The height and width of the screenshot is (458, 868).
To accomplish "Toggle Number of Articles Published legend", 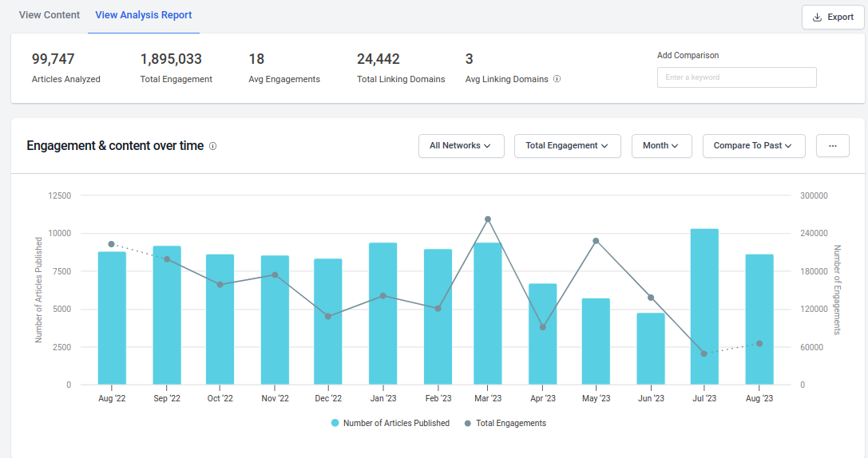I will (390, 423).
